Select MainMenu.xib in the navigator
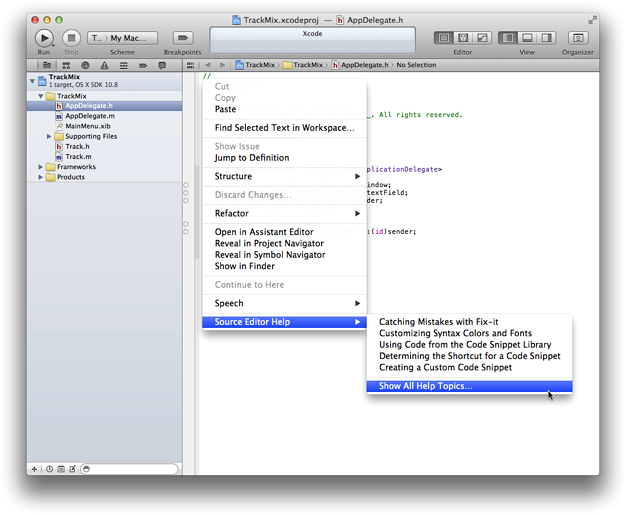Viewport: 626px width, 515px height. [x=105, y=126]
